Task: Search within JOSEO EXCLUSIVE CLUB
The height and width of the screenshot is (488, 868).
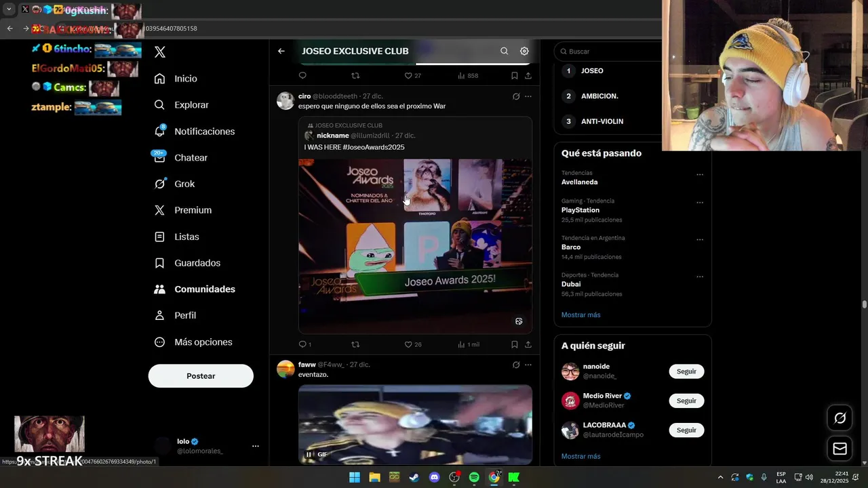Action: 504,51
